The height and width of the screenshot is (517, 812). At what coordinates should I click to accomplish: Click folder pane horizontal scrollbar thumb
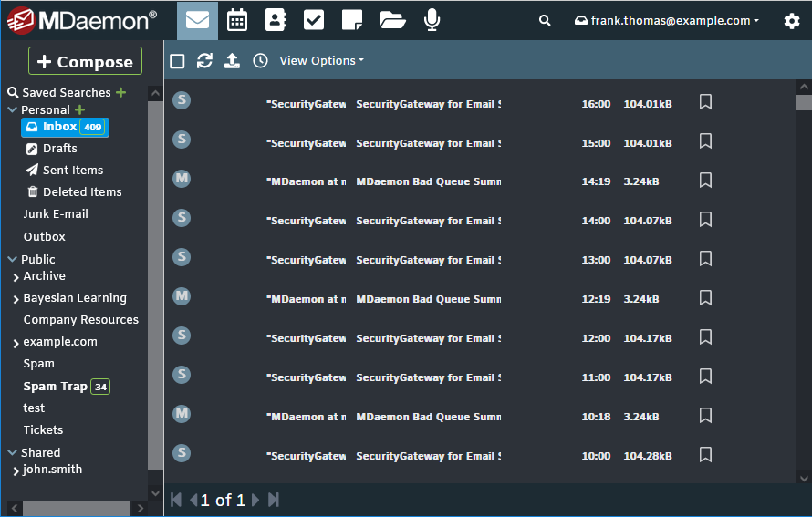tap(76, 508)
